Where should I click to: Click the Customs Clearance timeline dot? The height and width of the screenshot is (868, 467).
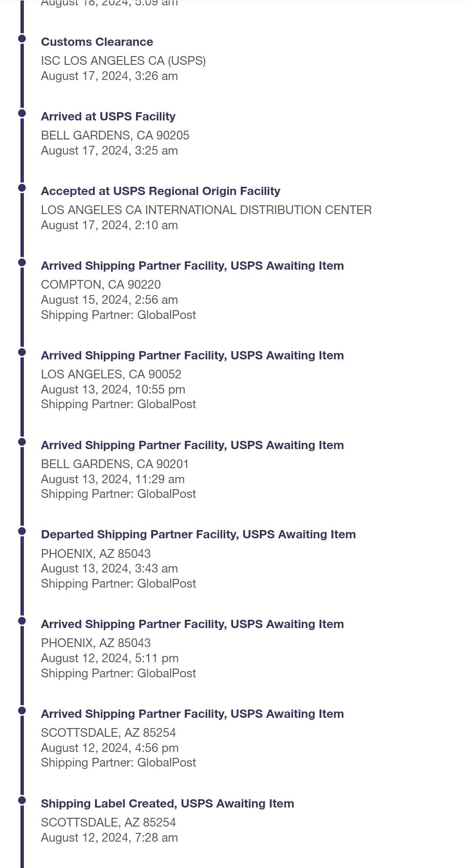22,39
